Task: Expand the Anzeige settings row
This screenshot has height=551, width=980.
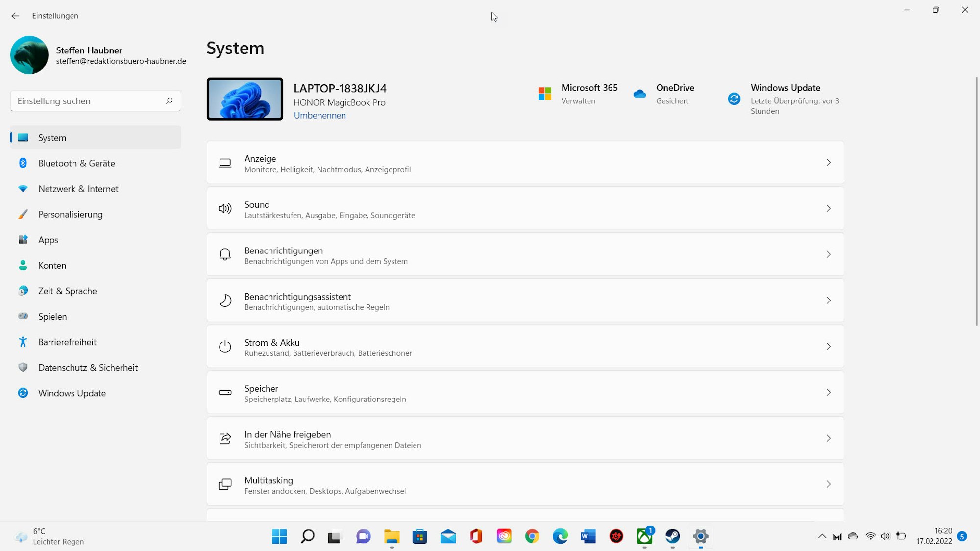Action: [x=828, y=162]
